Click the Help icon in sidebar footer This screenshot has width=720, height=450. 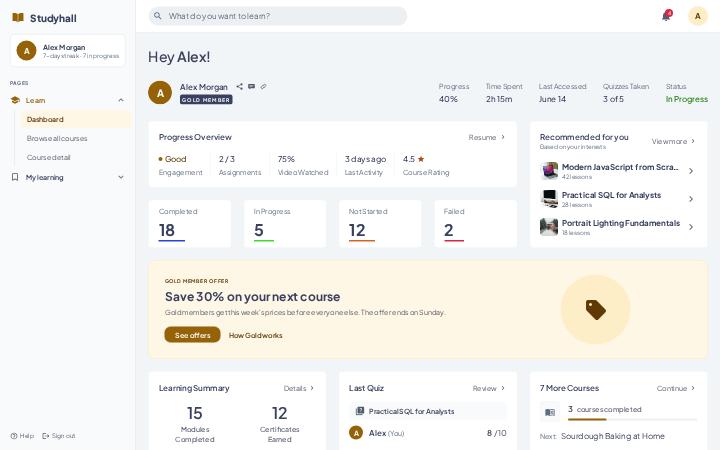(14, 436)
